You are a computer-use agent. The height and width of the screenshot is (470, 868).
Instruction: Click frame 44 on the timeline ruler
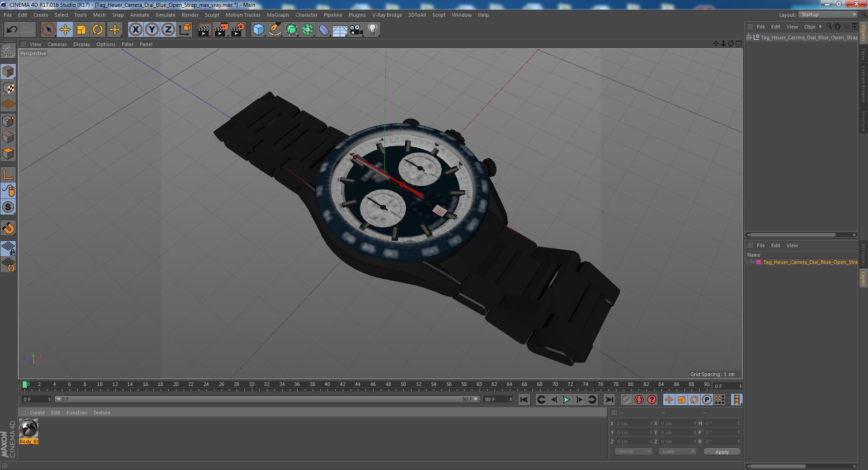click(357, 385)
